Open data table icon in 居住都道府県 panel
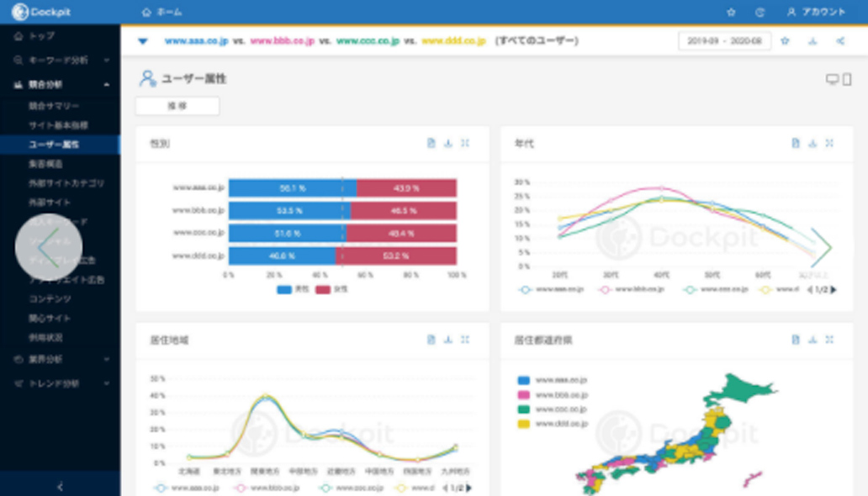This screenshot has height=496, width=868. [796, 340]
